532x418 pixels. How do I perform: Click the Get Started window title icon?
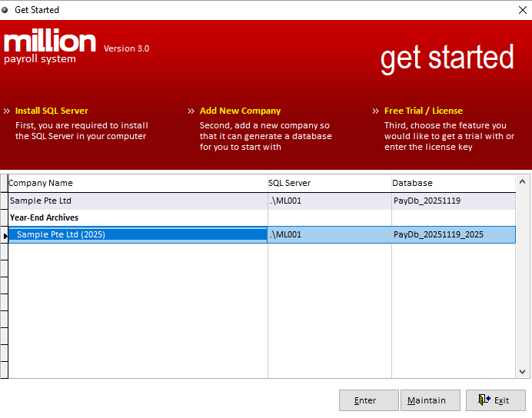point(5,10)
